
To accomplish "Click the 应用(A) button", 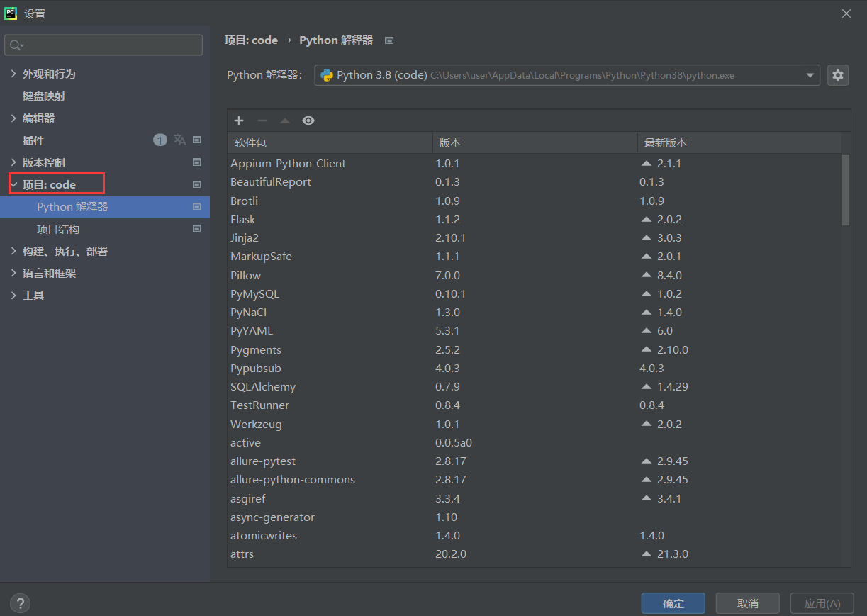I will tap(822, 603).
